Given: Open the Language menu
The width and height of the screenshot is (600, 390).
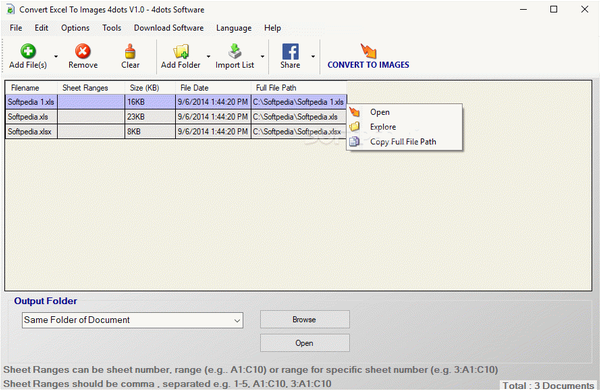Looking at the screenshot, I should coord(233,28).
